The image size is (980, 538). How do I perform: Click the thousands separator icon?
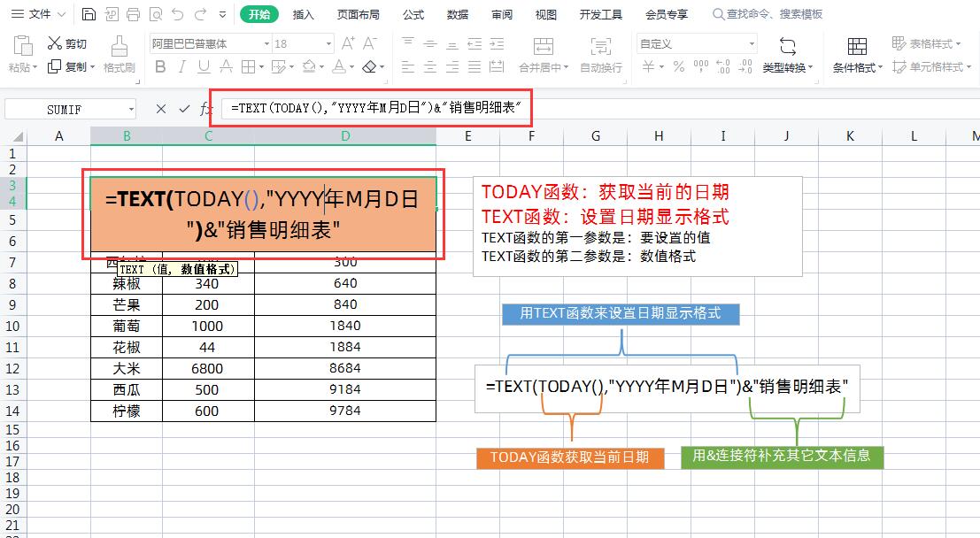pyautogui.click(x=701, y=67)
